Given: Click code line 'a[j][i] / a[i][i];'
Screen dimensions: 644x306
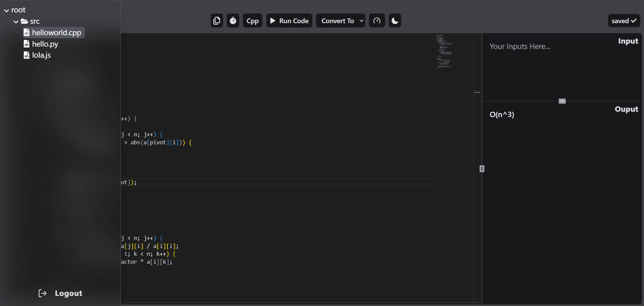Looking at the screenshot, I should [x=150, y=246].
